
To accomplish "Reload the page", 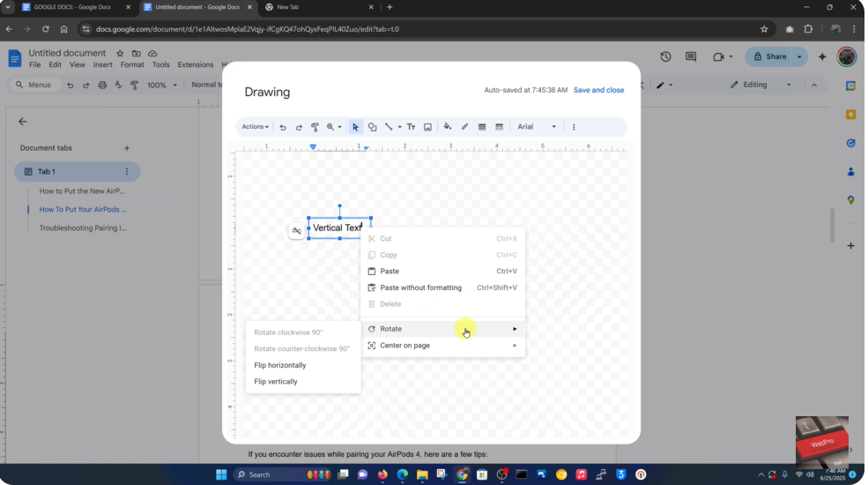I will 46,29.
